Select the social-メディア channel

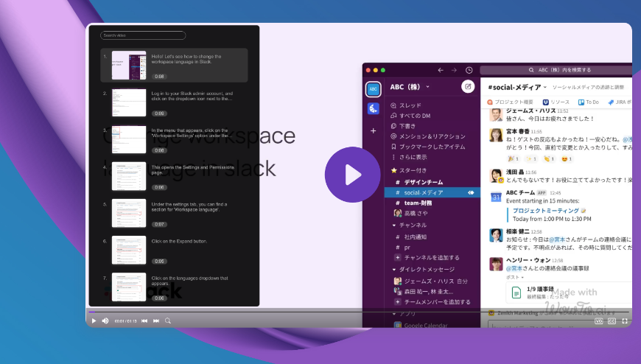(432, 192)
